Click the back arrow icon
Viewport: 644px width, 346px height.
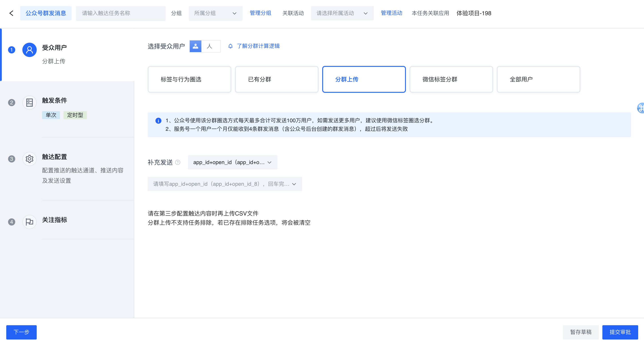point(11,13)
